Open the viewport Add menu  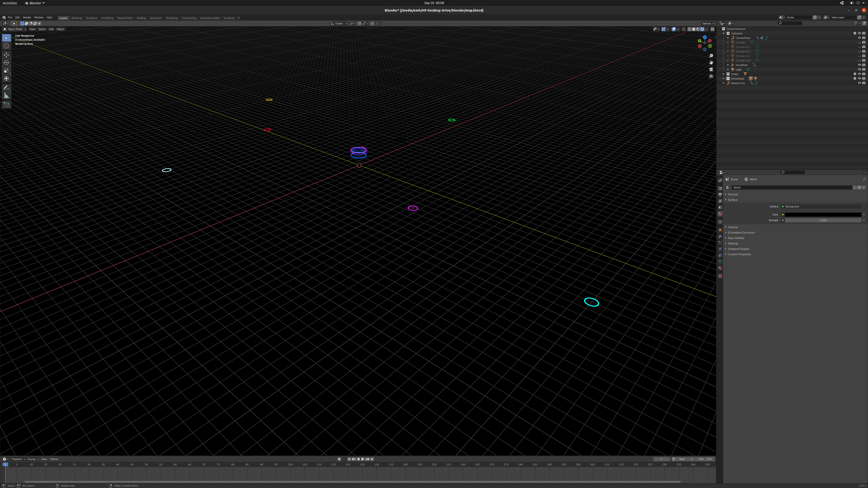(x=51, y=29)
